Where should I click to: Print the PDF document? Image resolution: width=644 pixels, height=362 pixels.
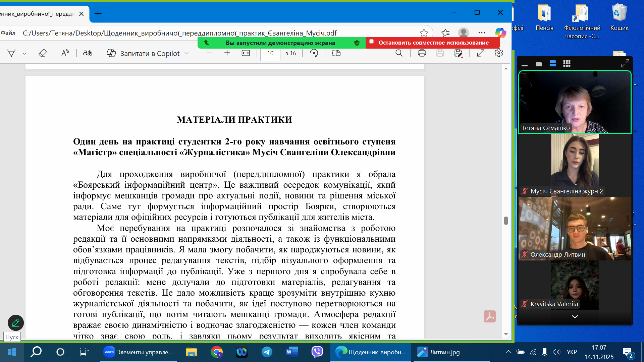(422, 53)
